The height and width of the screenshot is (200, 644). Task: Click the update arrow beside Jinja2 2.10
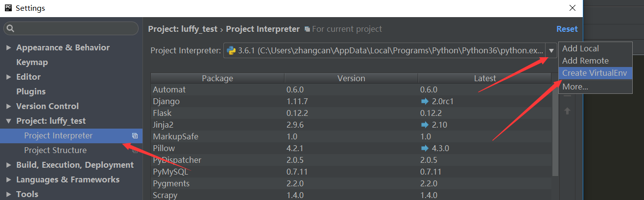(x=424, y=125)
